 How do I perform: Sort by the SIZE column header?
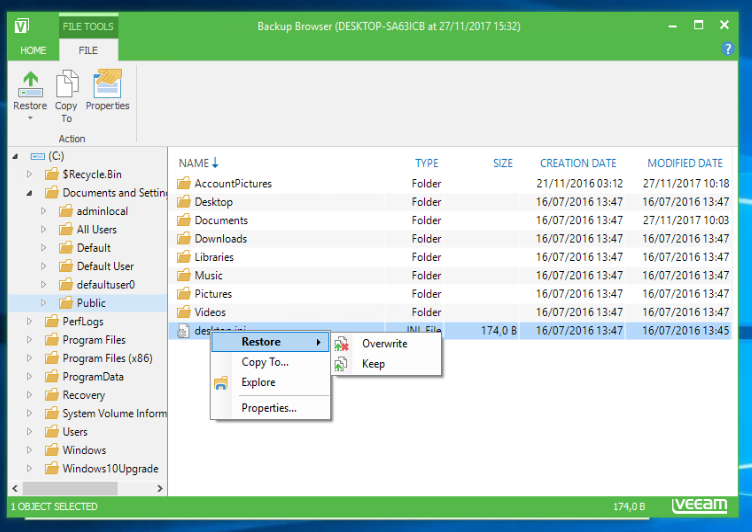[503, 163]
